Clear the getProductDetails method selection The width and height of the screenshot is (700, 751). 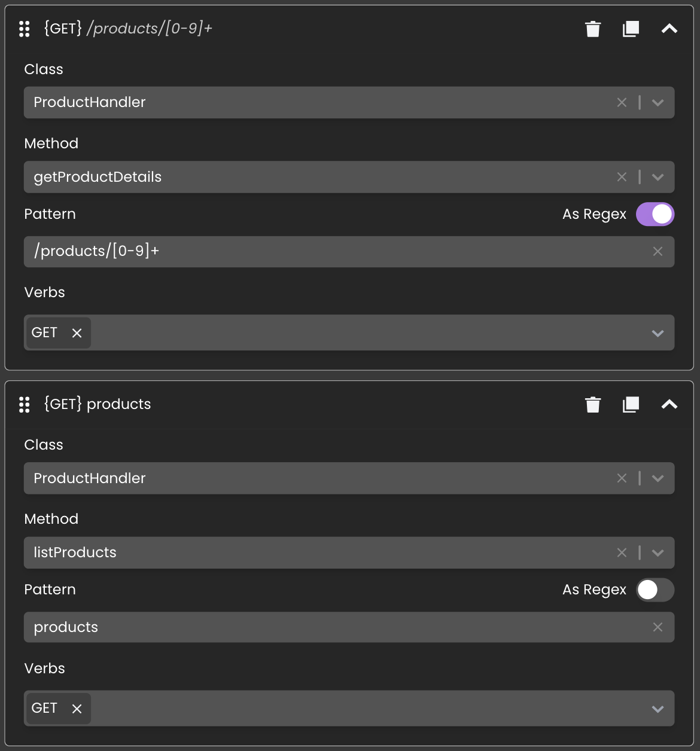(622, 177)
